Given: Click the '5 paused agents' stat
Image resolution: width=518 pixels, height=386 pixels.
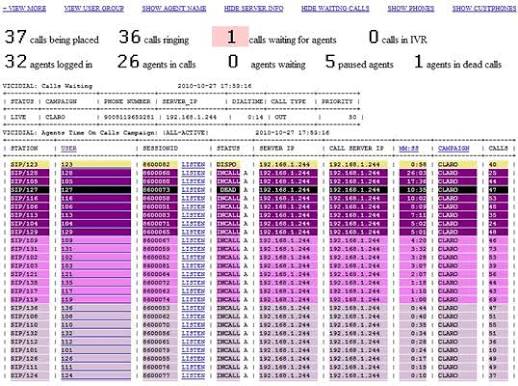Looking at the screenshot, I should pos(359,62).
